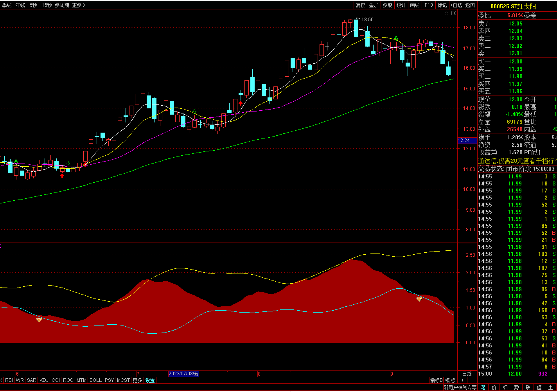Select the 势 trend tab
The height and width of the screenshot is (392, 557).
[517, 387]
